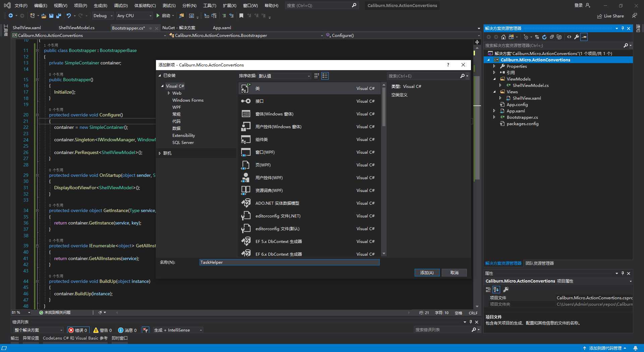Click the template list vertical scrollbar
This screenshot has height=352, width=644.
pyautogui.click(x=384, y=106)
